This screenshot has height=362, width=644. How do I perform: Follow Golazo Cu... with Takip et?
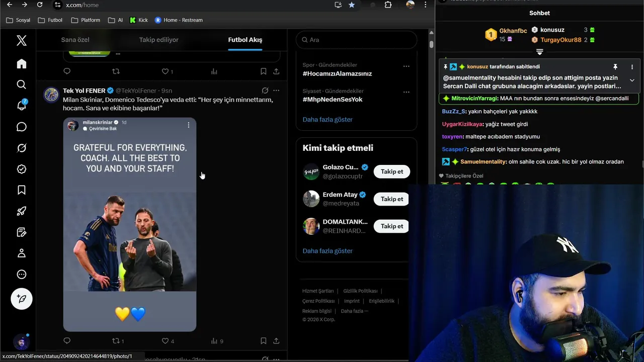[392, 171]
